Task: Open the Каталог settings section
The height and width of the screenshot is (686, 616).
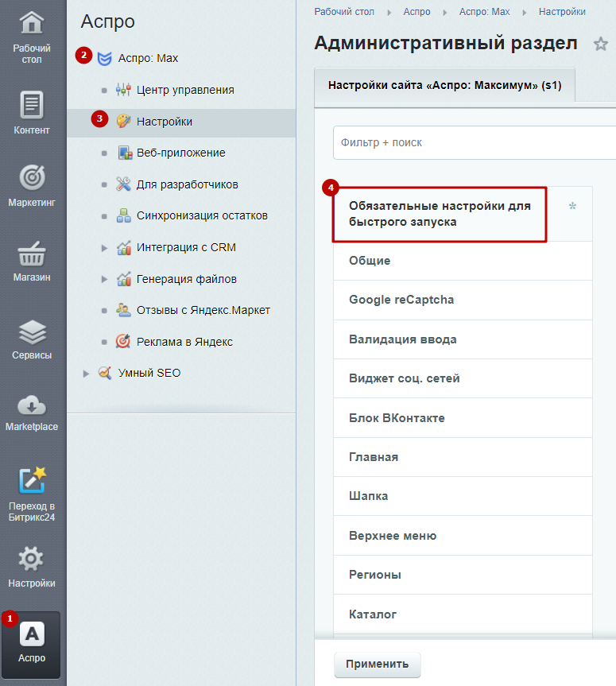Action: [463, 614]
